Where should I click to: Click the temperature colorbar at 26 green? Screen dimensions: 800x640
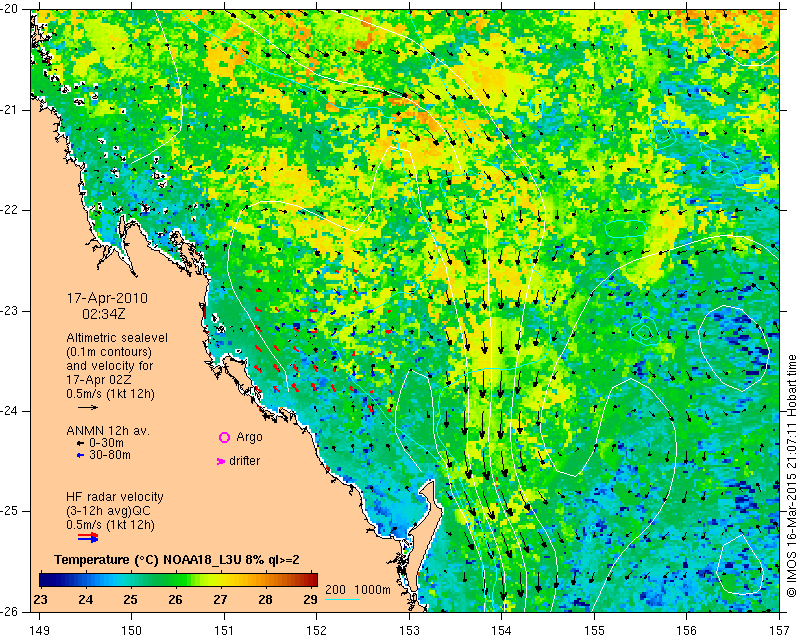click(176, 579)
